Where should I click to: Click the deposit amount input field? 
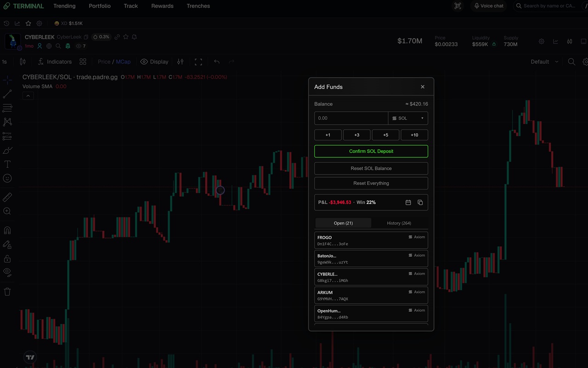point(351,118)
